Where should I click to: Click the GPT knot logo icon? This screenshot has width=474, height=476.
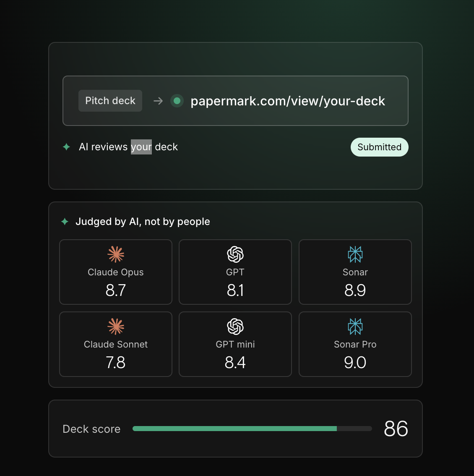click(x=235, y=254)
